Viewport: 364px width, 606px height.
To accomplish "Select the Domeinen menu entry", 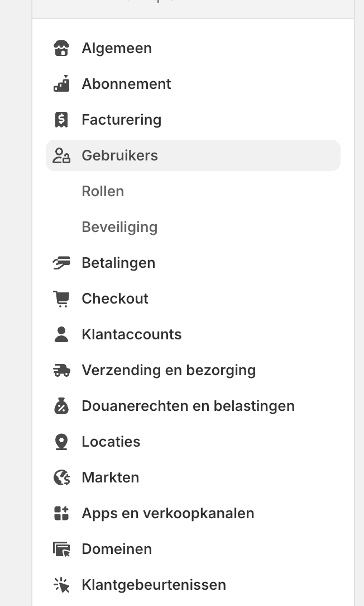I will [x=117, y=549].
